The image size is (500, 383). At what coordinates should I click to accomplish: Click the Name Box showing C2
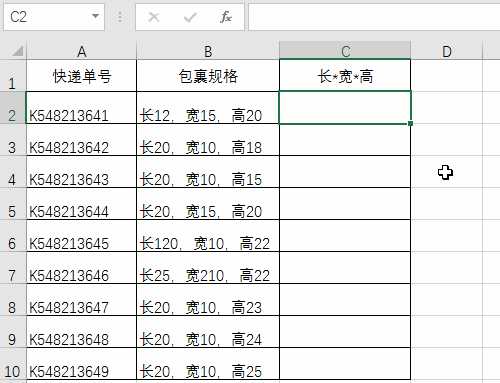[x=54, y=17]
